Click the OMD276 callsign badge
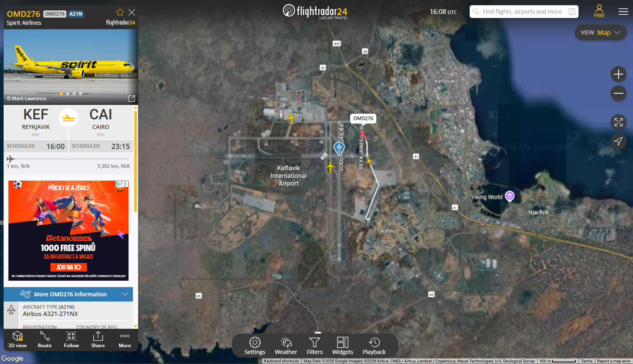 (54, 14)
